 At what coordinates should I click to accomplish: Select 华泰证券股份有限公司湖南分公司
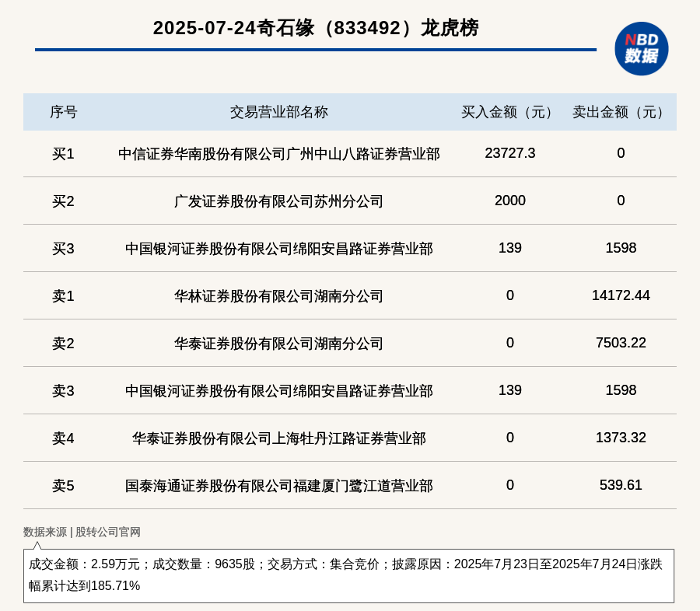pos(279,344)
